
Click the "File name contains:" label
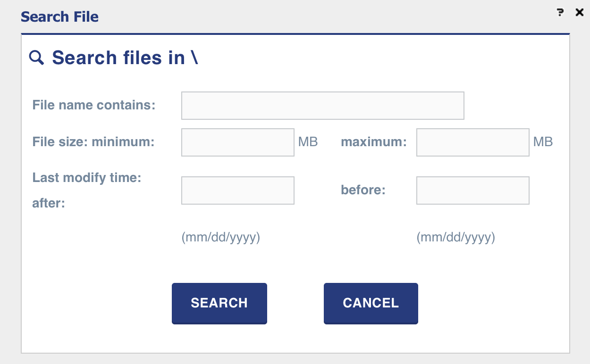coord(93,105)
